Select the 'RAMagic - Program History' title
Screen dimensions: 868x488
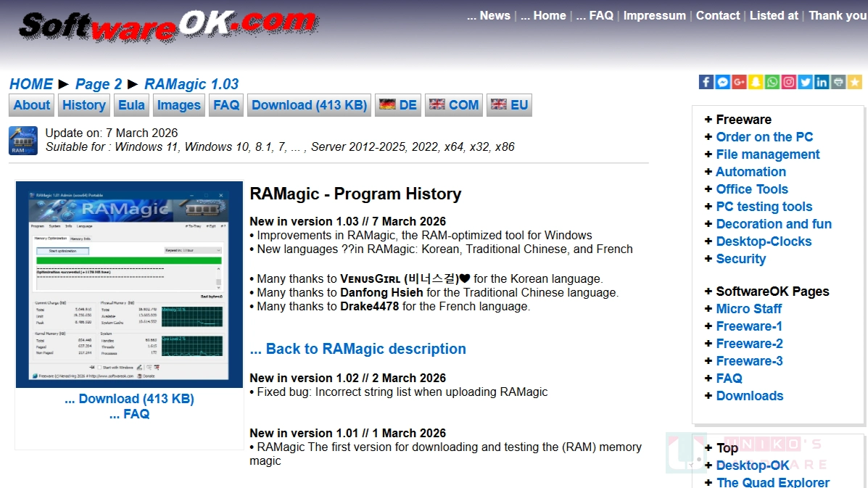point(355,194)
